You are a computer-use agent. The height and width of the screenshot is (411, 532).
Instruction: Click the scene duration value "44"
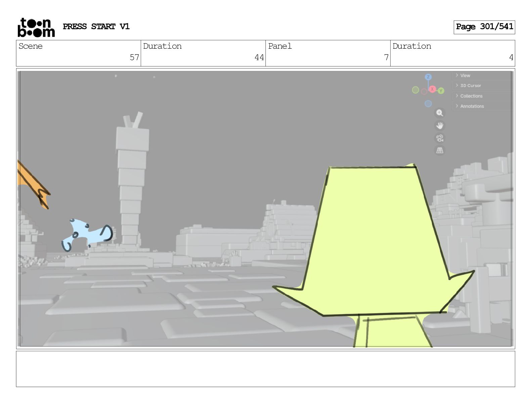coord(259,57)
